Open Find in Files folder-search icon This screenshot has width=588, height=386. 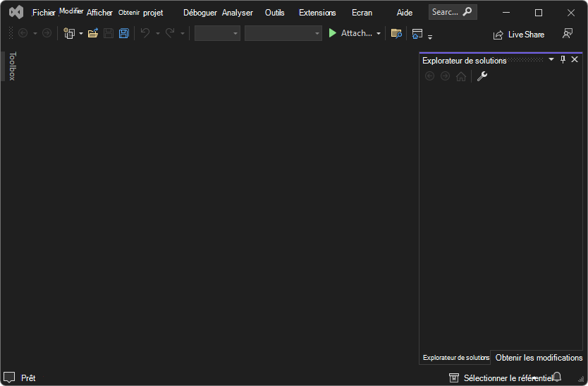pyautogui.click(x=396, y=33)
